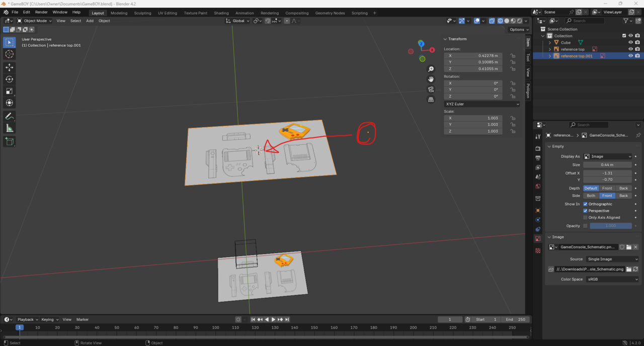Open the Object Mode dropdown
The image size is (644, 346).
(35, 21)
